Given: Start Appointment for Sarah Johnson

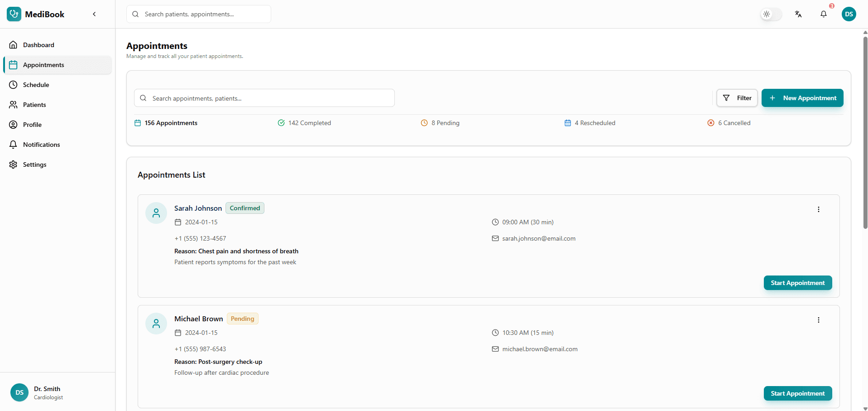Looking at the screenshot, I should click(798, 283).
